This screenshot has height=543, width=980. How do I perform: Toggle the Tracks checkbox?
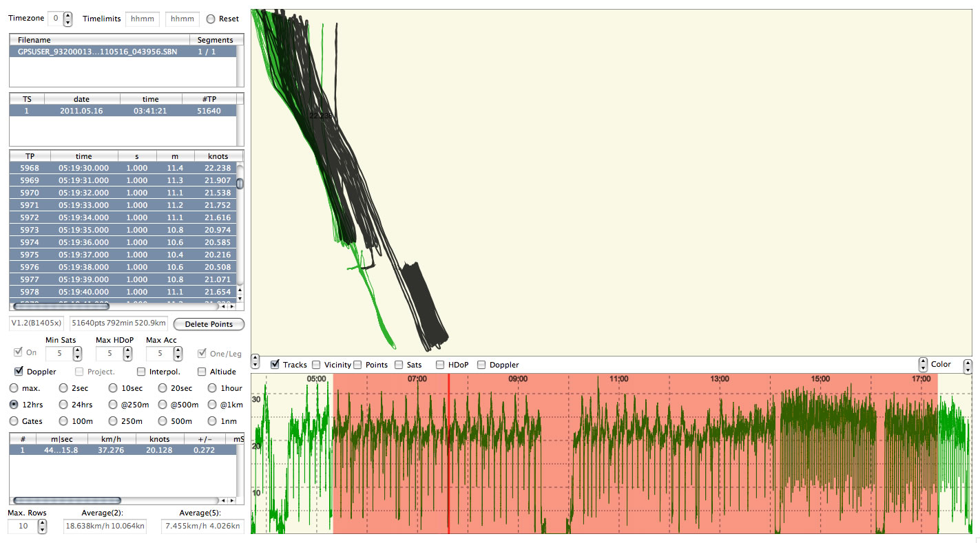275,364
